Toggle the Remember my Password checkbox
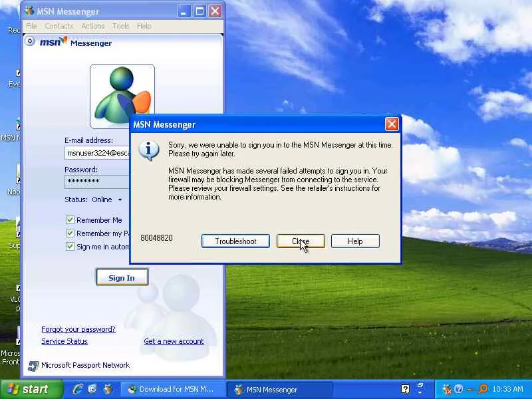This screenshot has width=532, height=399. pyautogui.click(x=70, y=233)
